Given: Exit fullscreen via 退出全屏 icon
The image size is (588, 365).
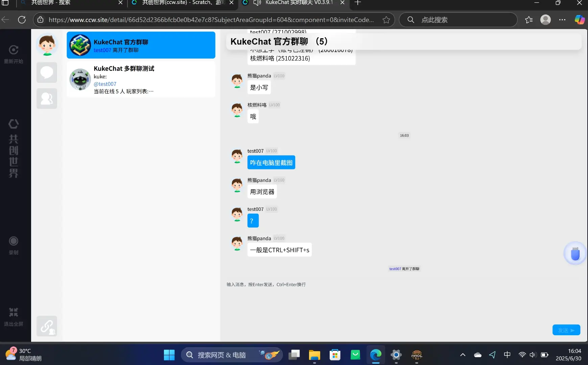Looking at the screenshot, I should point(14,312).
